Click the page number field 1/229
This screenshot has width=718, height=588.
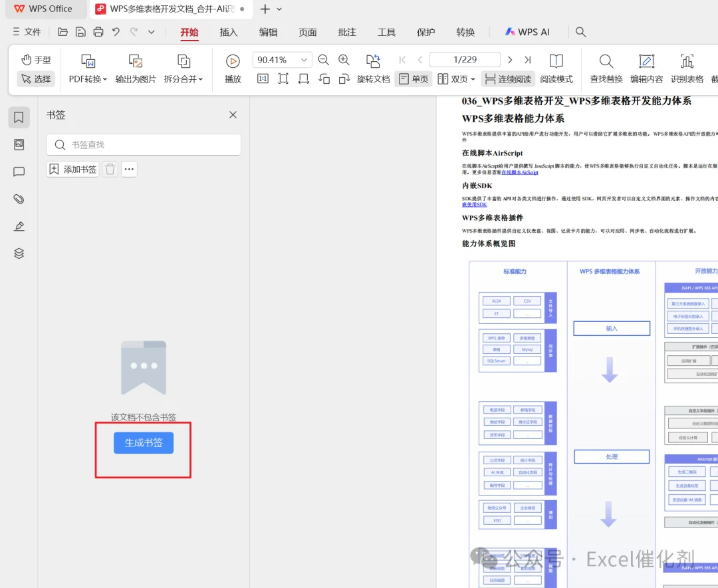pyautogui.click(x=465, y=60)
